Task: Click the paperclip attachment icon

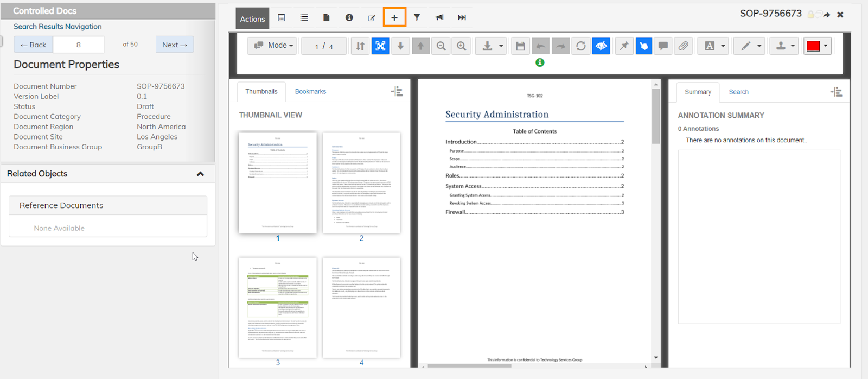Action: point(684,46)
